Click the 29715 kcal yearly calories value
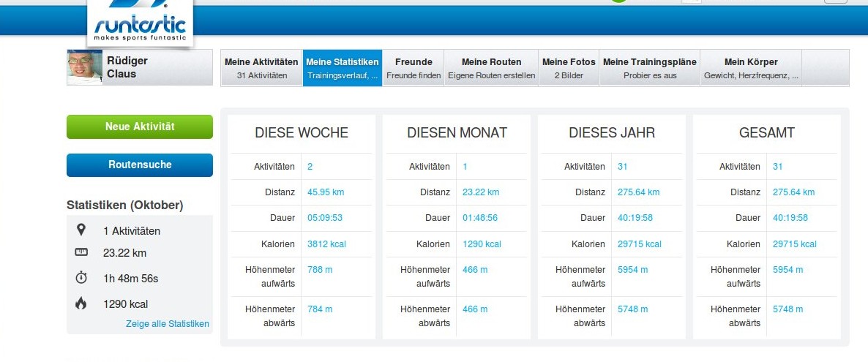This screenshot has height=362, width=868. tap(639, 244)
